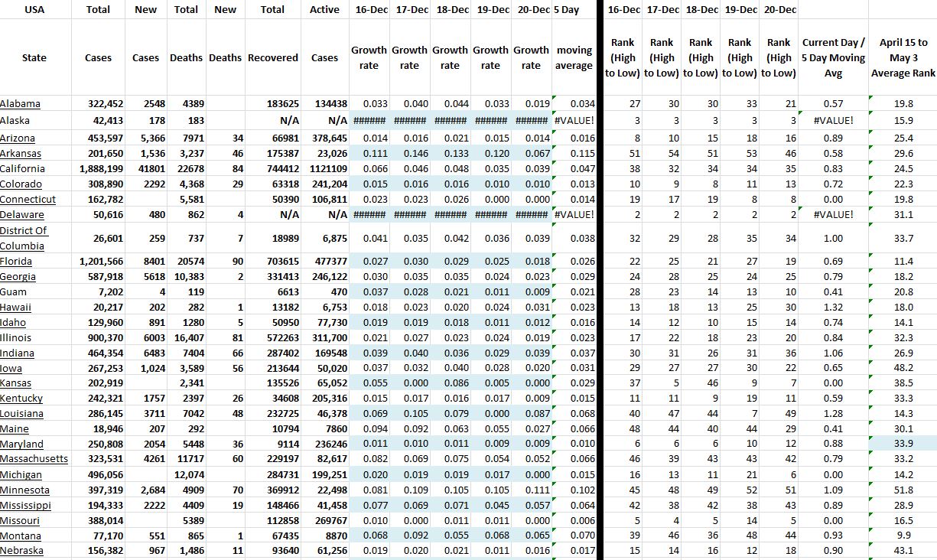Open the Connecticut state link
The image size is (937, 560).
[x=28, y=199]
